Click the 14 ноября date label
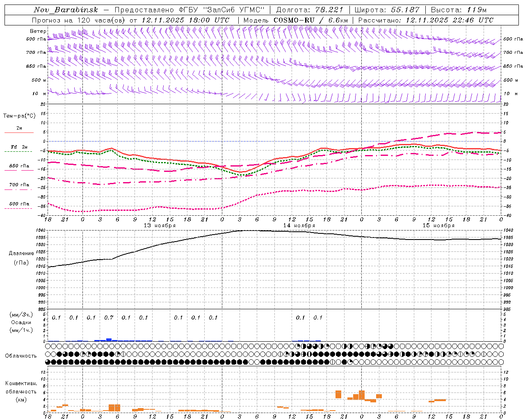The width and height of the screenshot is (525, 420). tap(299, 226)
